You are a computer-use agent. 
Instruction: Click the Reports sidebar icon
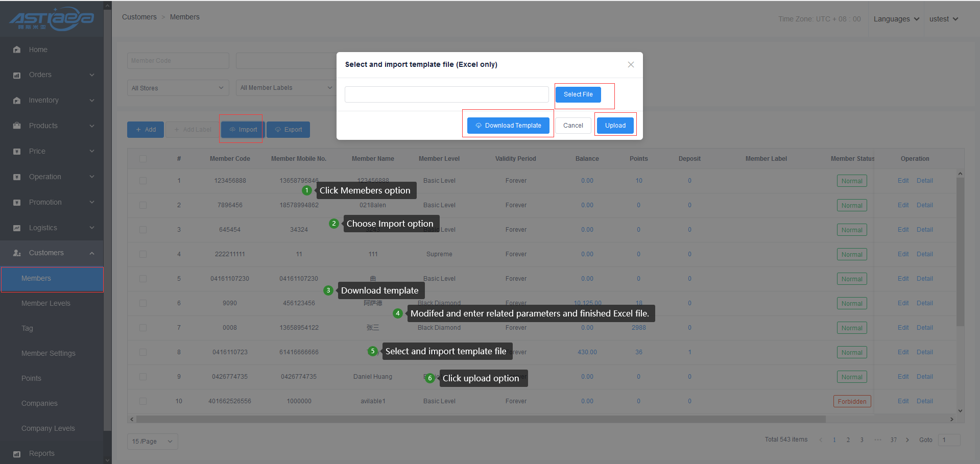pyautogui.click(x=17, y=454)
